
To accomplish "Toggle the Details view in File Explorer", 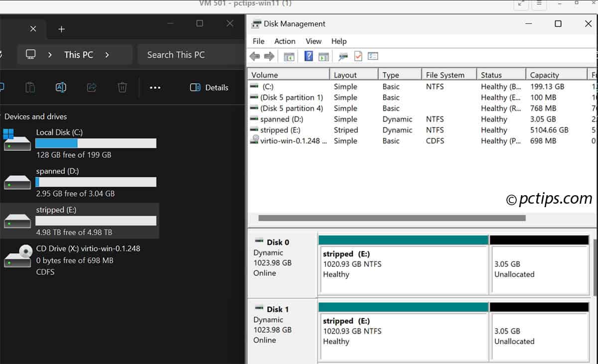I will [209, 87].
